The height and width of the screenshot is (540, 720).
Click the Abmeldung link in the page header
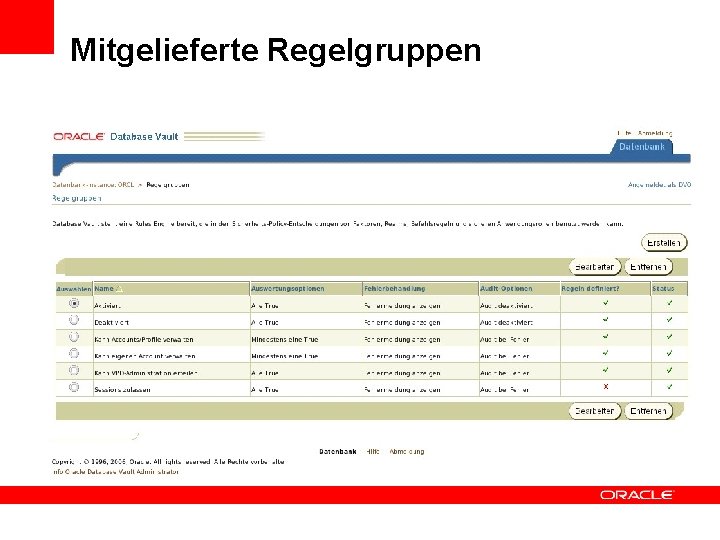pyautogui.click(x=655, y=133)
